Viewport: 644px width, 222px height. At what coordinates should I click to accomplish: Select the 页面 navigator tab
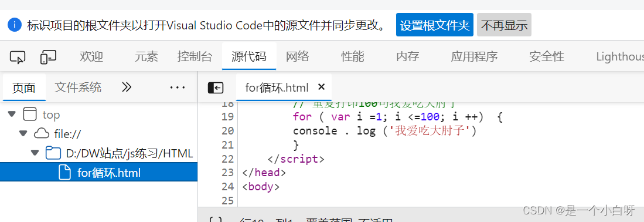(24, 88)
